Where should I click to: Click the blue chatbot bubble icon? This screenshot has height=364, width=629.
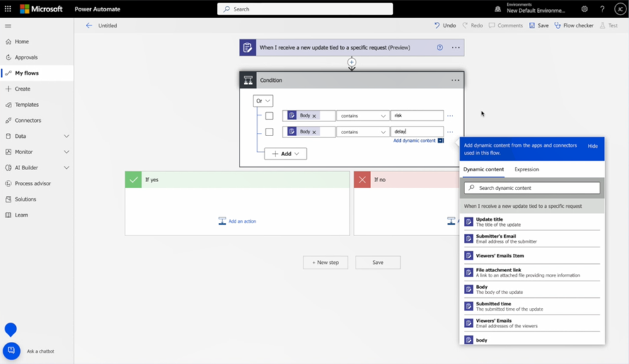click(x=11, y=329)
